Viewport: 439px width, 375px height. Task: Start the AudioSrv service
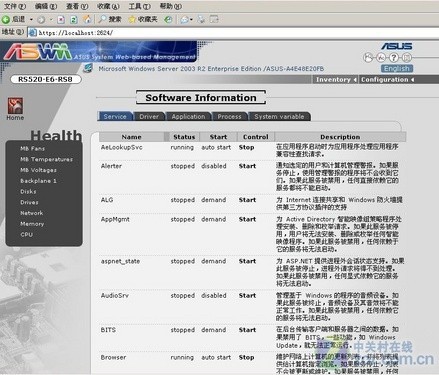pyautogui.click(x=247, y=296)
